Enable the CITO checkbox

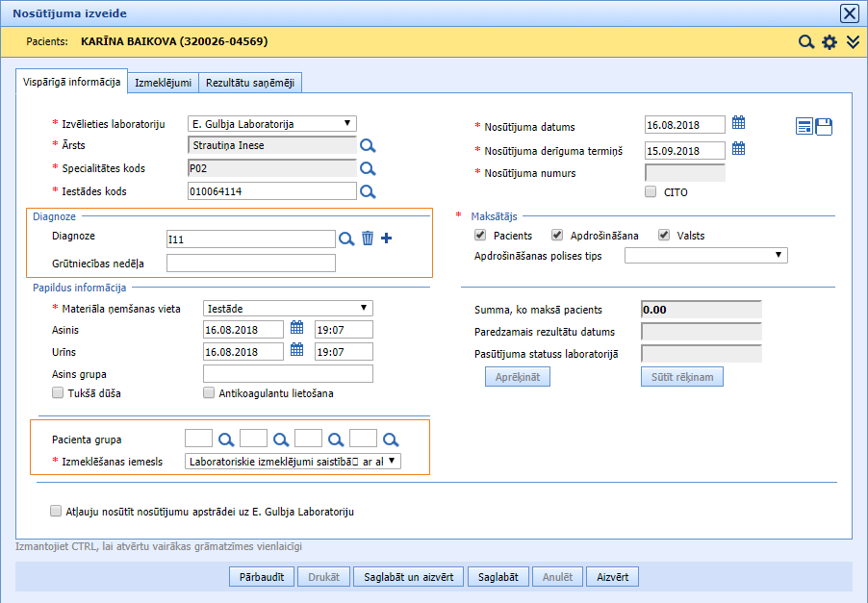click(x=651, y=191)
